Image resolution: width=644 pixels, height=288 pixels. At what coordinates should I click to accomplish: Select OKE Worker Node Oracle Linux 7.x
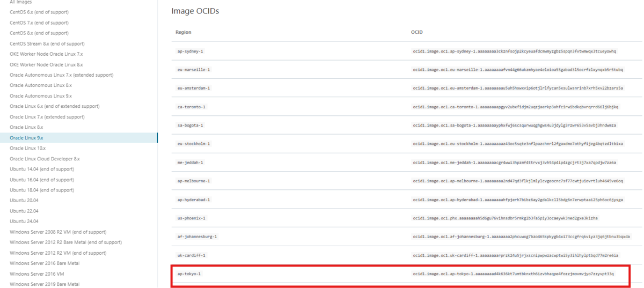click(x=46, y=54)
